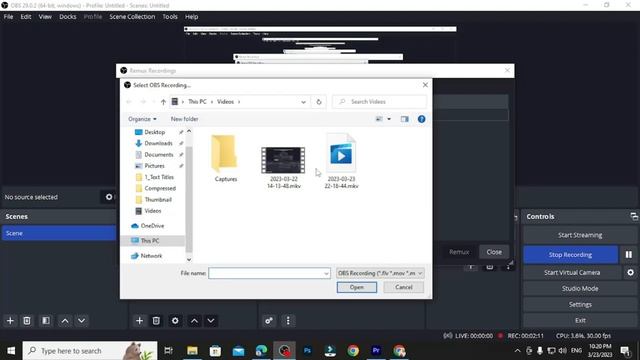This screenshot has height=360, width=640.
Task: Open the Captures folder
Action: pos(225,158)
